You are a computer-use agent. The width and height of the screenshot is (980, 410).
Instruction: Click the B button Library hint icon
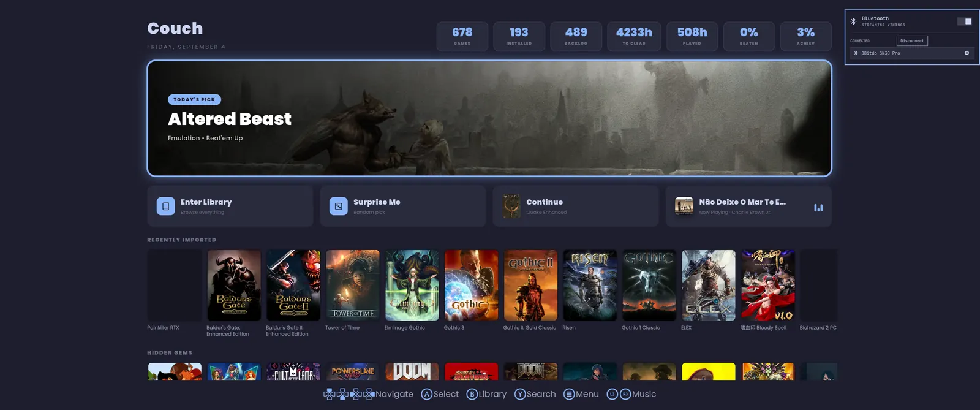tap(472, 394)
